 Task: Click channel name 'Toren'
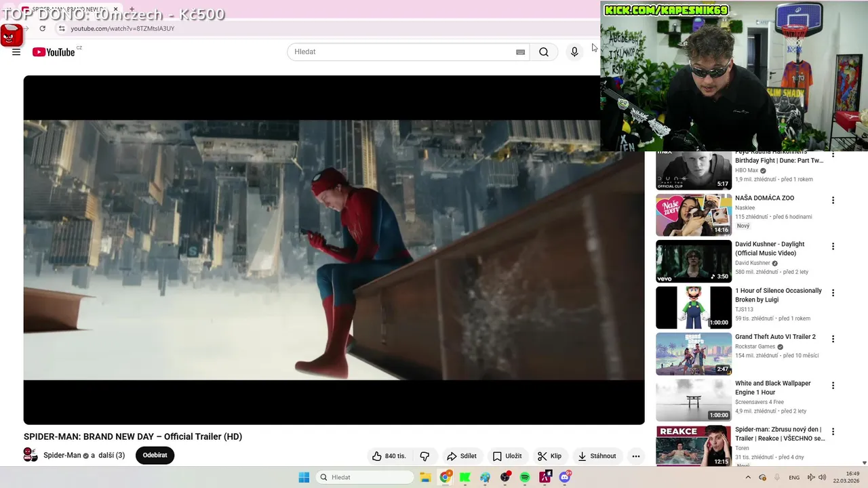(742, 448)
